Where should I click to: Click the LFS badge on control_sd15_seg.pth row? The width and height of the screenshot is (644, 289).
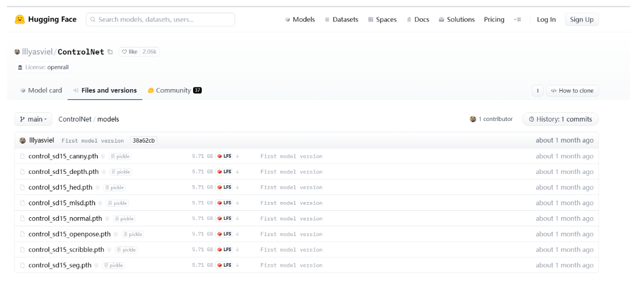[x=224, y=265]
